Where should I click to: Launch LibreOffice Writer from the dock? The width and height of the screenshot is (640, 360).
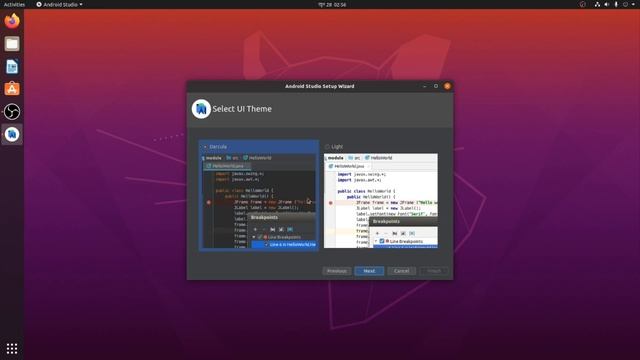[12, 67]
